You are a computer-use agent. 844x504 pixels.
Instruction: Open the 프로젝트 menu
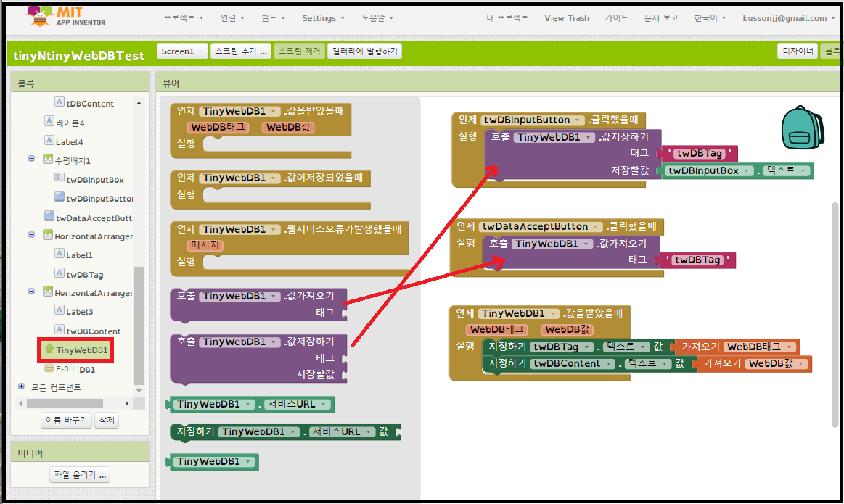(x=183, y=17)
